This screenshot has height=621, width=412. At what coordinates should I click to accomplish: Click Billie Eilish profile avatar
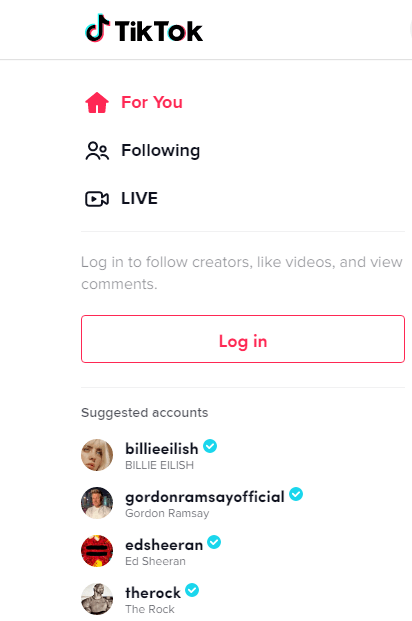[x=97, y=455]
